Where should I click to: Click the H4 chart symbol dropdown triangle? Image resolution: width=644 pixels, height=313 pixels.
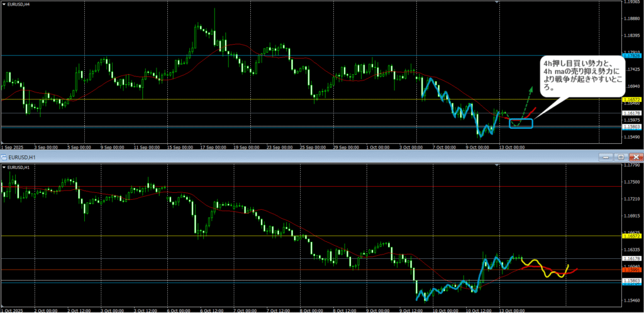pos(4,4)
